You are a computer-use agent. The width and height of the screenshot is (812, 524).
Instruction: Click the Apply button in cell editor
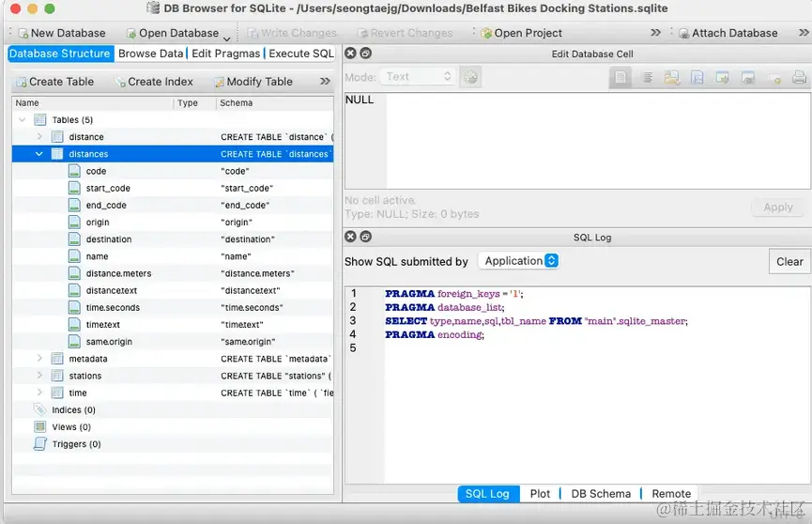click(x=778, y=208)
